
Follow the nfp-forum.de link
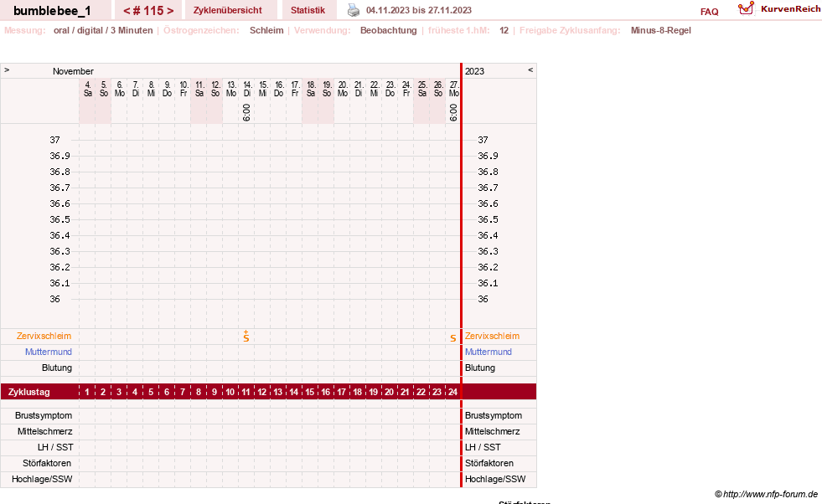[x=771, y=494]
